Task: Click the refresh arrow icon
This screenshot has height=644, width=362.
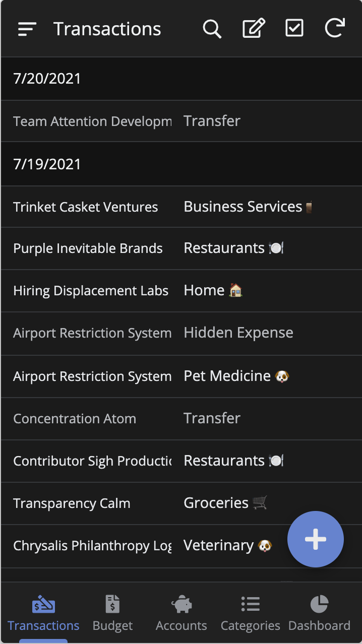Action: pyautogui.click(x=335, y=29)
